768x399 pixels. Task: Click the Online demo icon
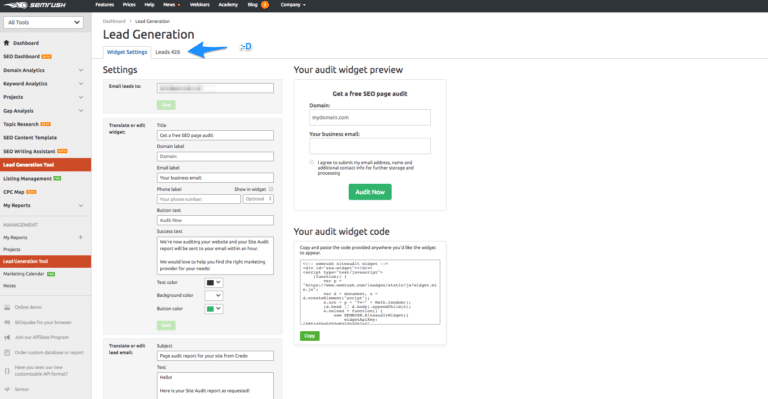click(x=7, y=307)
